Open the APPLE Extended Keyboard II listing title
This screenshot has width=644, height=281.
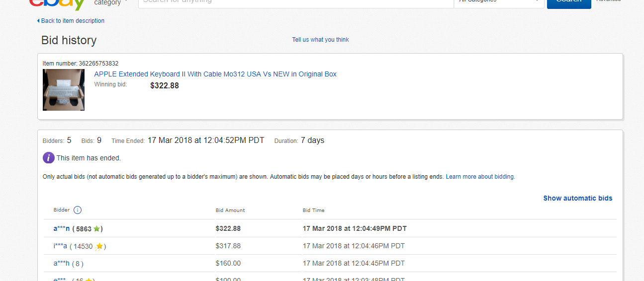coord(215,74)
